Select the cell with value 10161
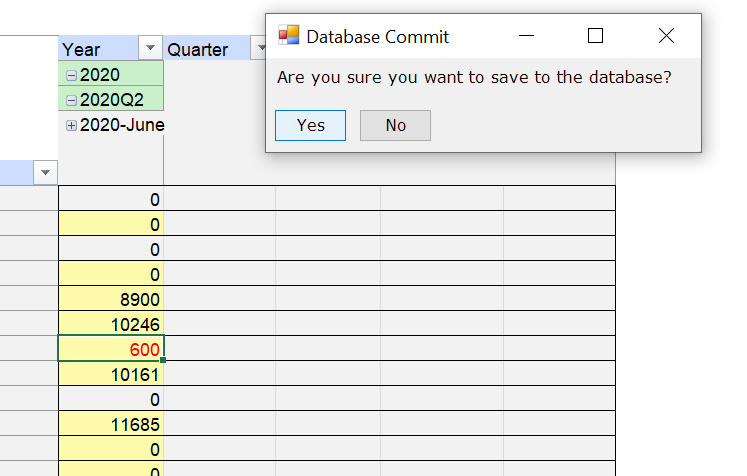The height and width of the screenshot is (476, 747). (111, 374)
